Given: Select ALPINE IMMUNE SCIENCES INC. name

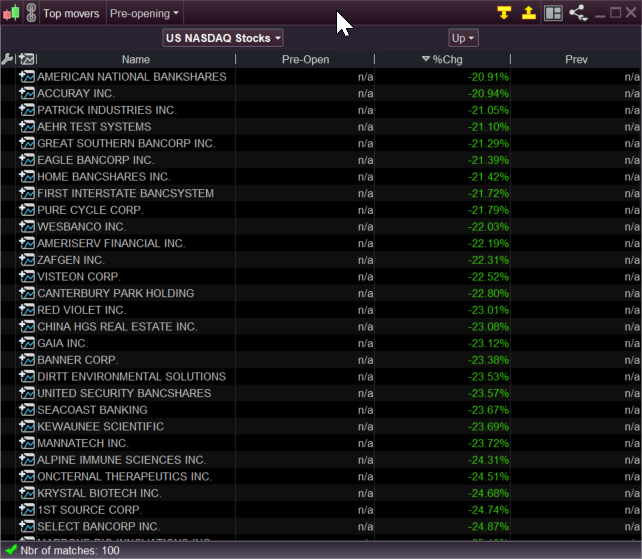Looking at the screenshot, I should pos(122,460).
